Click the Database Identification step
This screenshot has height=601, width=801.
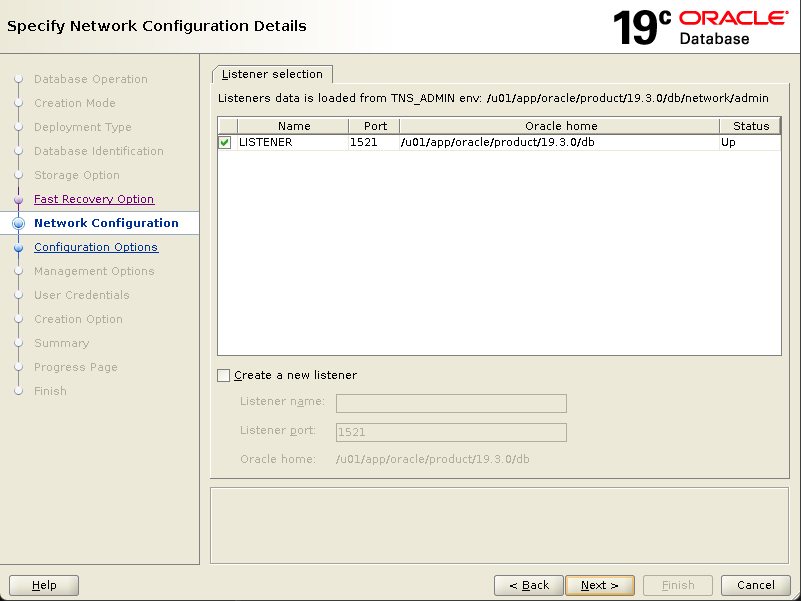[99, 151]
